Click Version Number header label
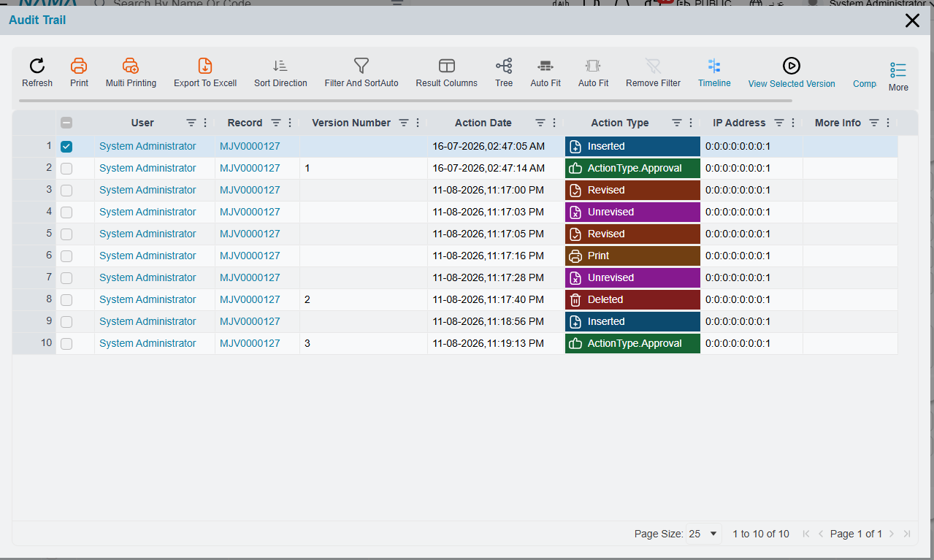The height and width of the screenshot is (560, 934). pyautogui.click(x=351, y=123)
